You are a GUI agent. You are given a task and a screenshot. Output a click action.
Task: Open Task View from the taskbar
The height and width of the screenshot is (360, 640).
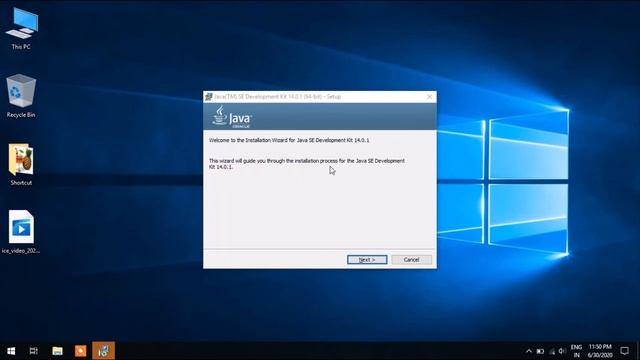33,351
